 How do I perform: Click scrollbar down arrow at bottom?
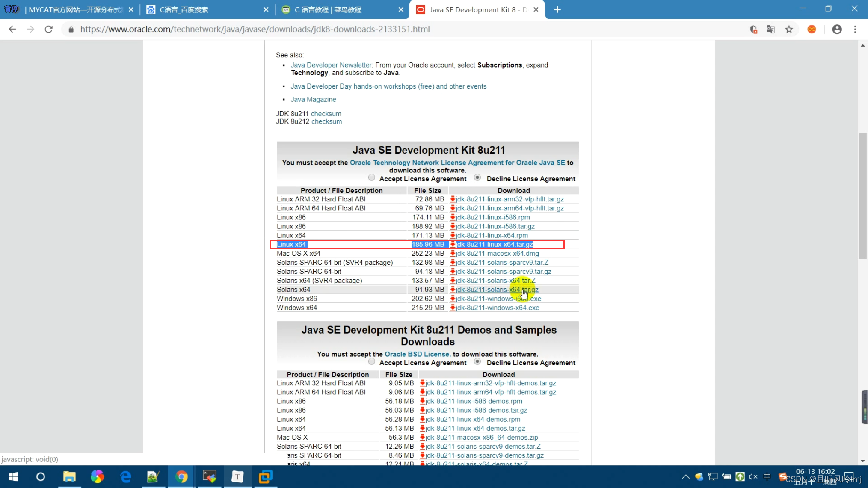pos(862,461)
